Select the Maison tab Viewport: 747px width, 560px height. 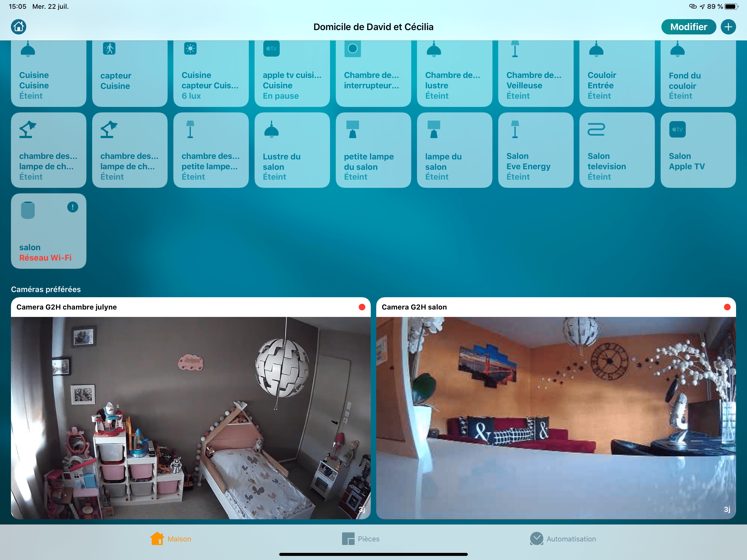click(x=171, y=539)
